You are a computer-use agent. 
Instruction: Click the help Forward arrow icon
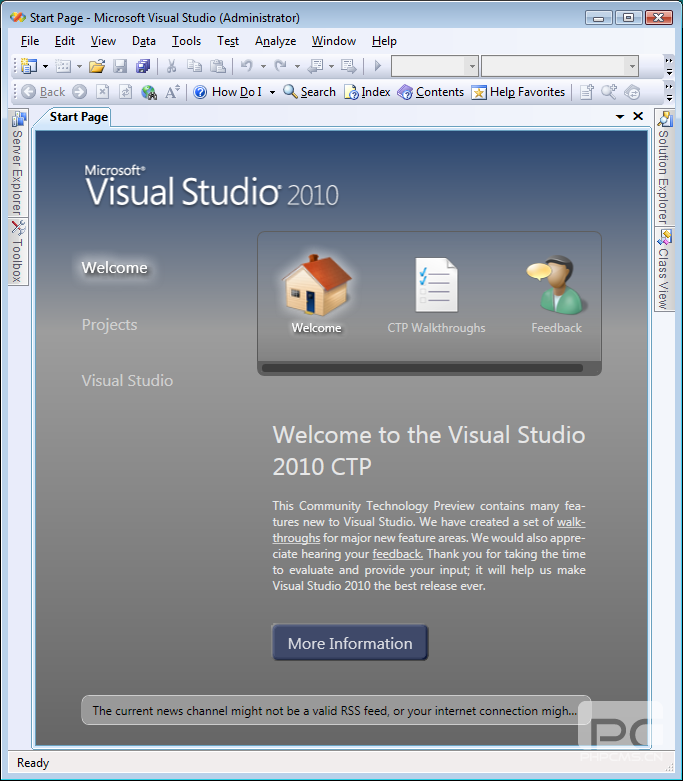pos(79,92)
